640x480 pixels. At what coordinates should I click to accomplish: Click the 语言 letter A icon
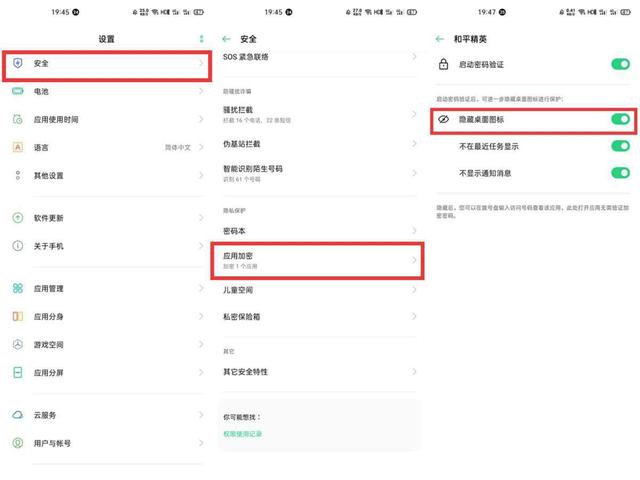[x=18, y=147]
